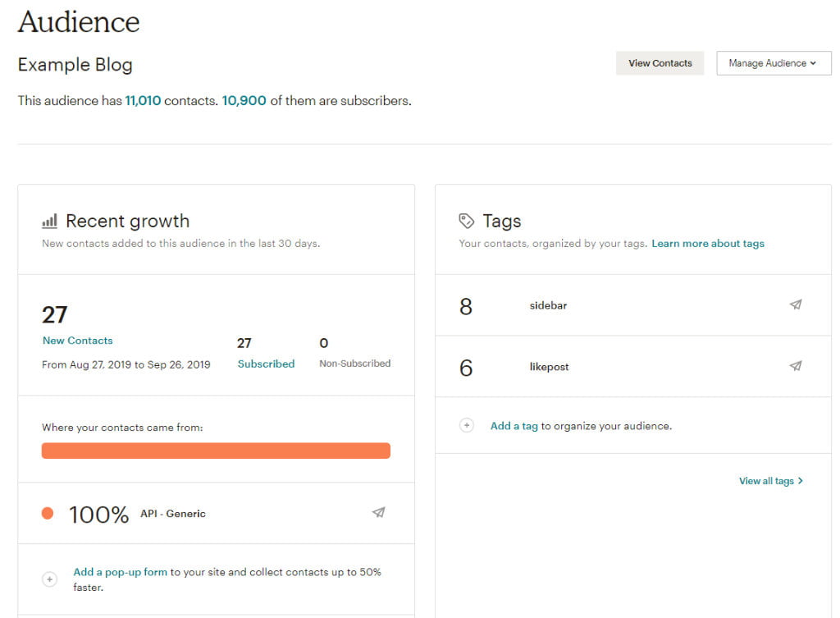This screenshot has width=840, height=618.
Task: Click the tag icon in the Tags panel header
Action: (466, 220)
